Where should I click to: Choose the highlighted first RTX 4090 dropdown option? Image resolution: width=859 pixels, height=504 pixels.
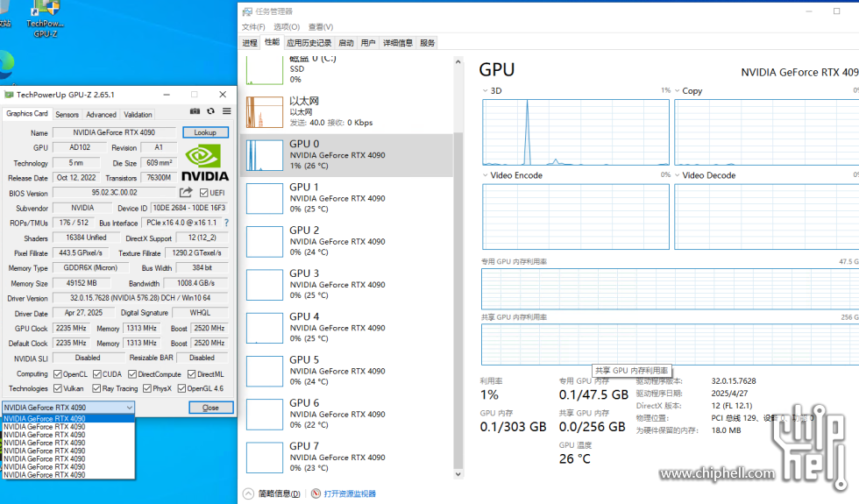point(68,419)
